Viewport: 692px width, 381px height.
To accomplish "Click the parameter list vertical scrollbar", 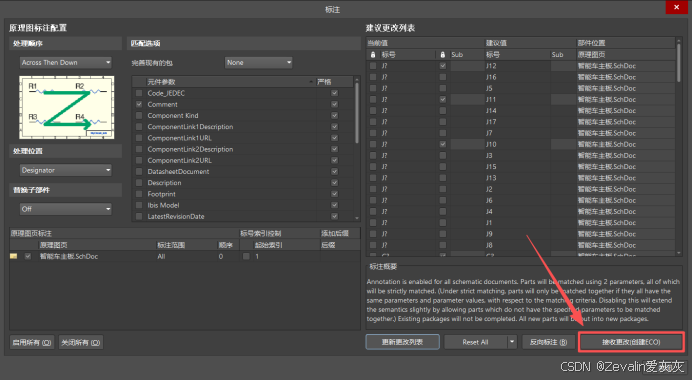I will click(357, 113).
